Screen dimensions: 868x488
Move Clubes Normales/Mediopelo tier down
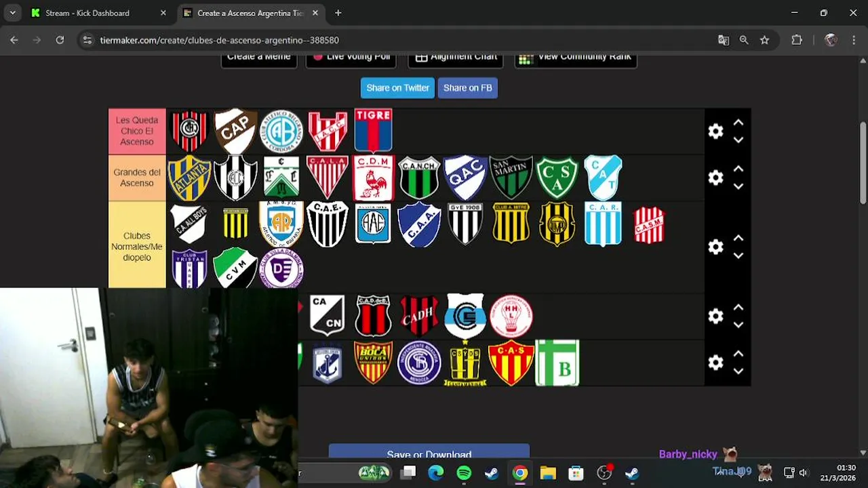(x=738, y=256)
